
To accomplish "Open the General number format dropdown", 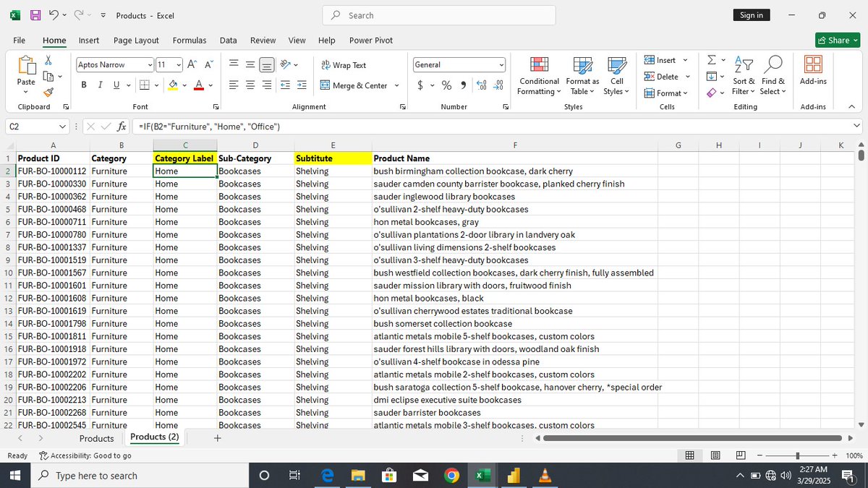I will [x=501, y=65].
